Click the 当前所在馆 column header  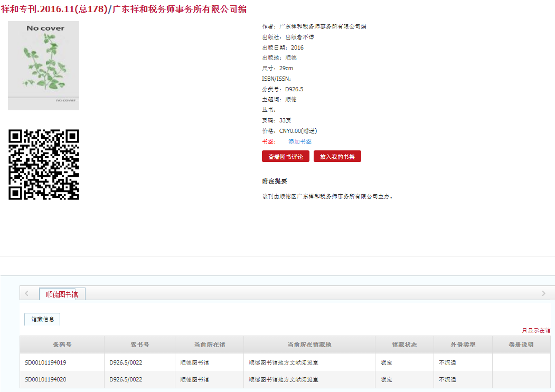210,345
